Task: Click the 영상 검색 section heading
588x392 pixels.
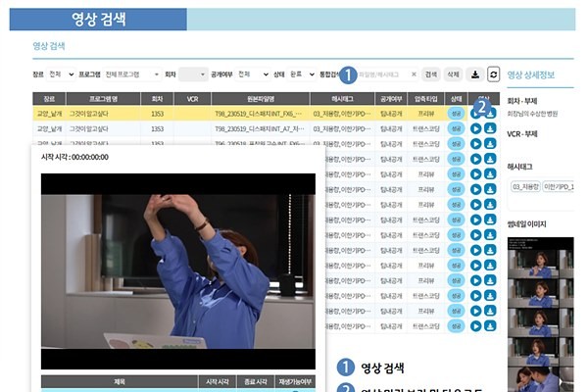Action: click(x=49, y=46)
